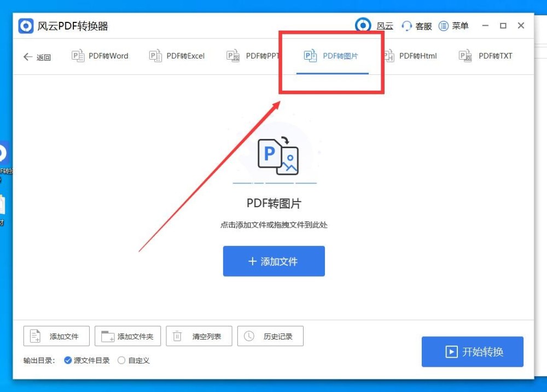The height and width of the screenshot is (392, 547).
Task: Click the PDF转Excel sheet icon
Action: coord(155,56)
